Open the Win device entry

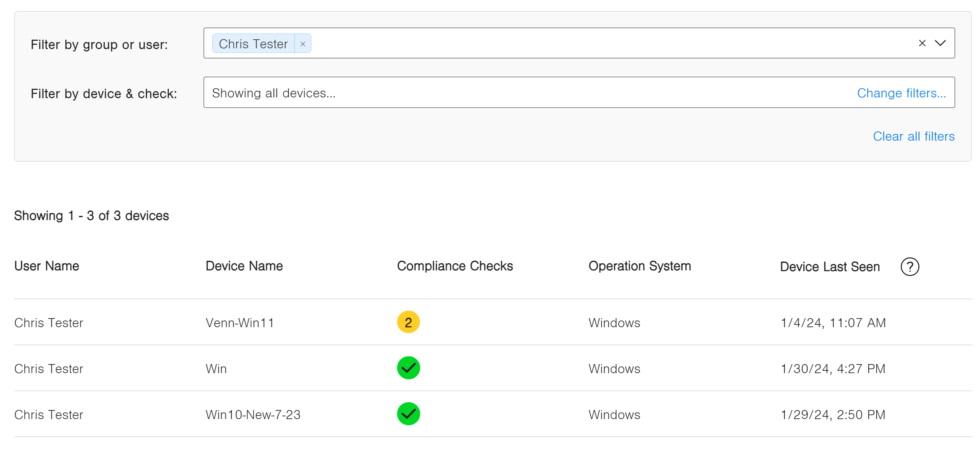(216, 368)
